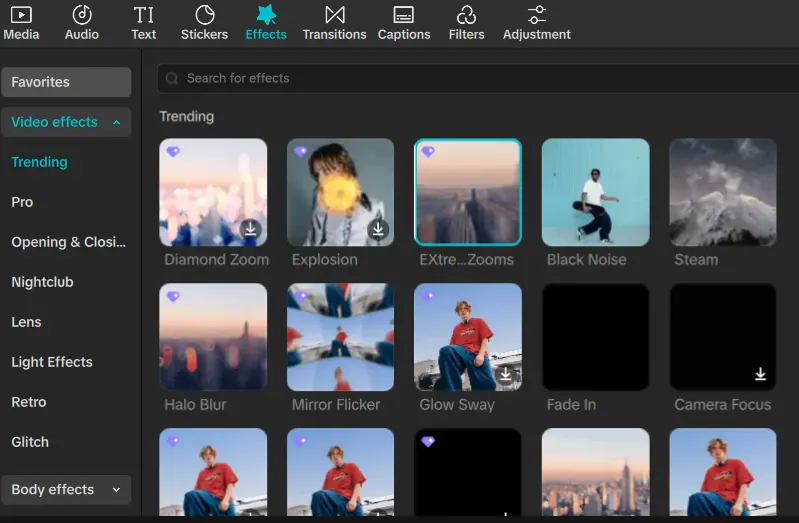The image size is (799, 523).
Task: Switch to the Effects tab
Action: click(x=265, y=23)
